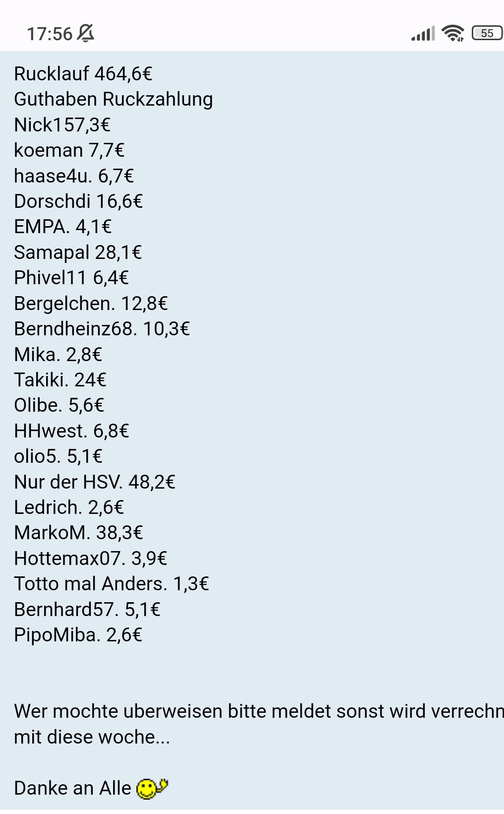The width and height of the screenshot is (504, 814).
Task: Tap the 17:56 clock in status bar
Action: pyautogui.click(x=50, y=34)
